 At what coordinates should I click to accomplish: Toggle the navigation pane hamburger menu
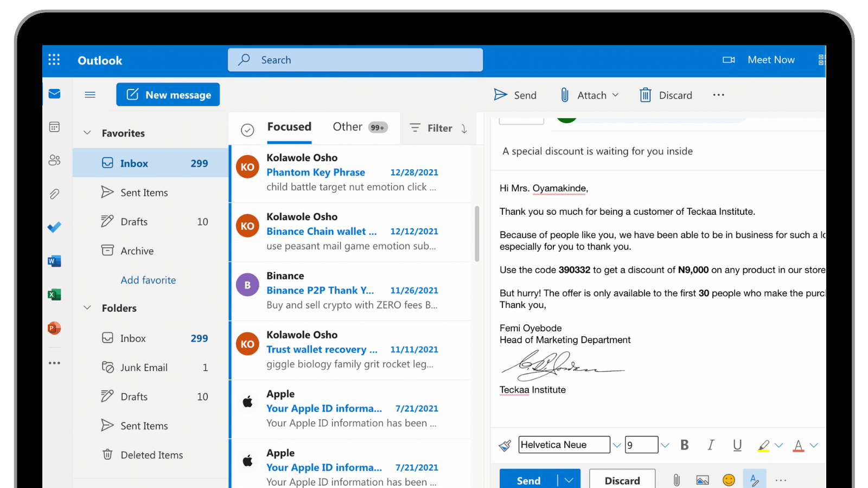tap(90, 95)
